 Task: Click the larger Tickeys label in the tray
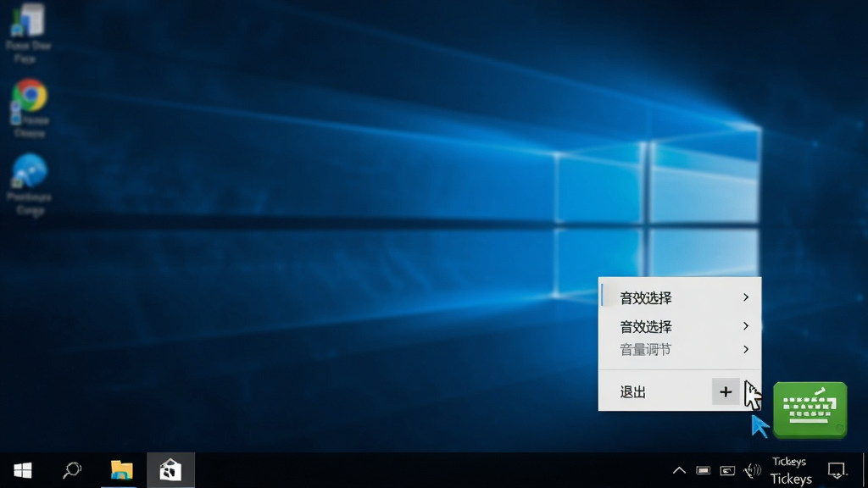[x=791, y=479]
